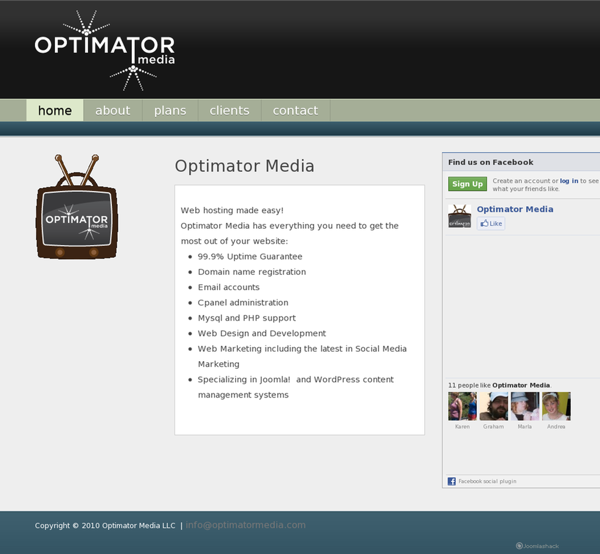Click the Copyright 2010 Optimator Media LLC text
Image resolution: width=600 pixels, height=554 pixels.
pos(105,526)
